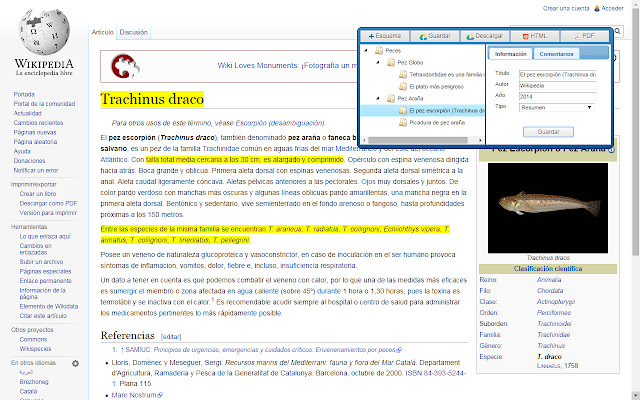Image resolution: width=640 pixels, height=400 pixels.
Task: Click the Descargar toolbar button
Action: pos(484,35)
